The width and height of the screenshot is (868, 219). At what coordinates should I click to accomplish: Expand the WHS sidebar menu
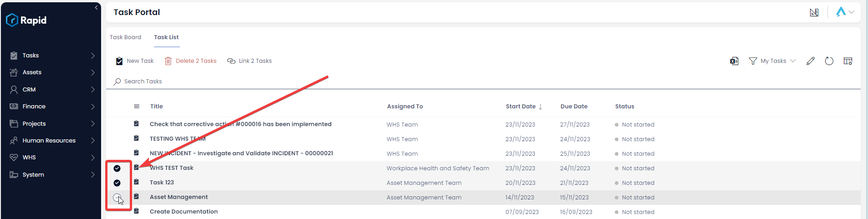pyautogui.click(x=52, y=158)
